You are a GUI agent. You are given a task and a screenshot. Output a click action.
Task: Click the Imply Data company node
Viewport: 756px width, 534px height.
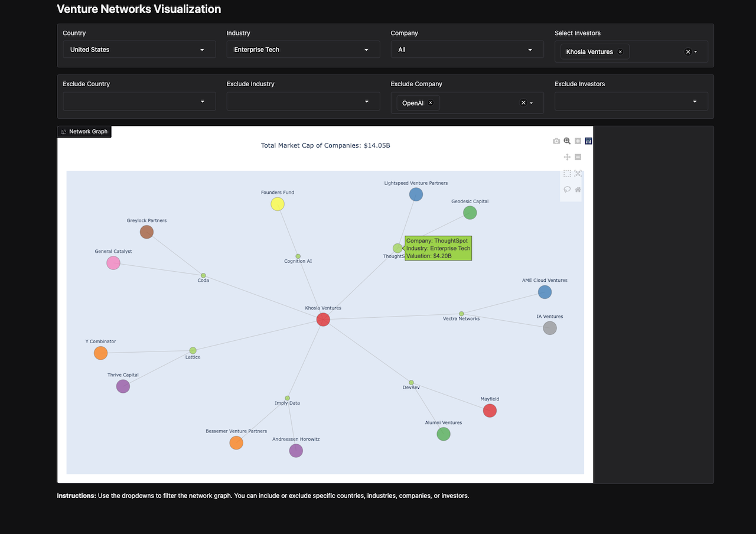point(287,398)
